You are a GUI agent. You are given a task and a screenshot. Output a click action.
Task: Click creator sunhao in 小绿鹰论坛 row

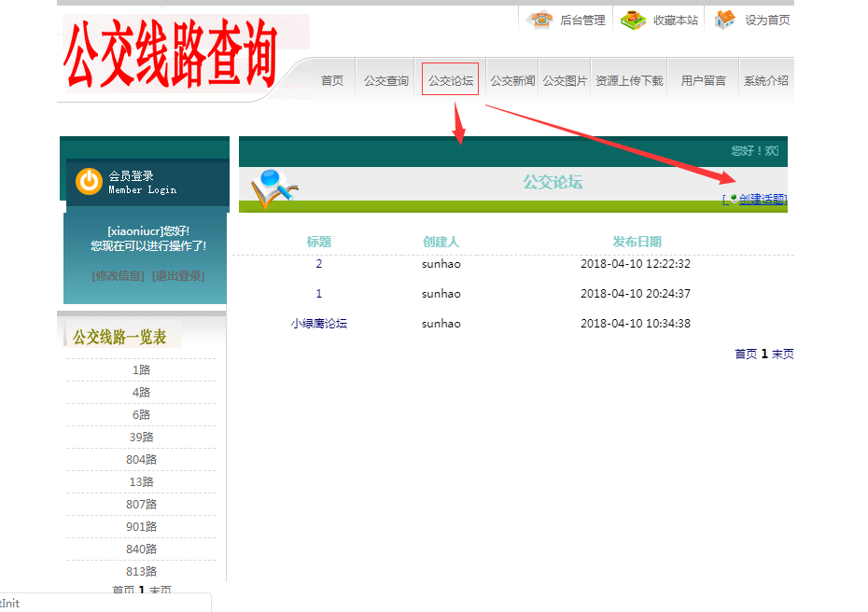click(x=441, y=324)
